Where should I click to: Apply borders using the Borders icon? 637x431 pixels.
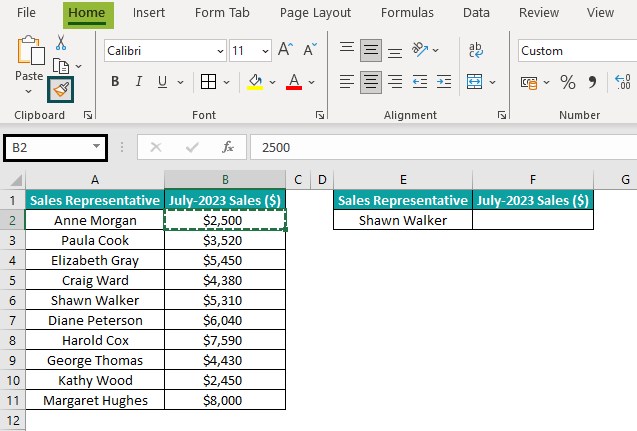pyautogui.click(x=208, y=82)
